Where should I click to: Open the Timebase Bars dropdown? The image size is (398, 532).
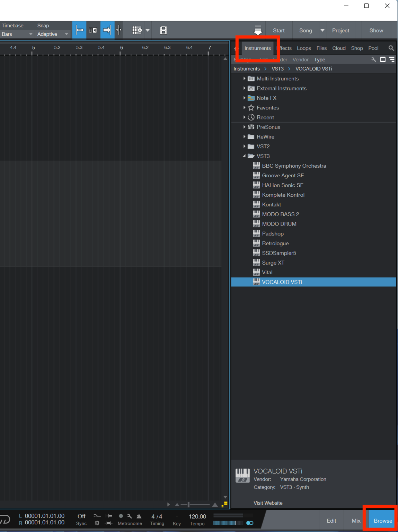17,34
